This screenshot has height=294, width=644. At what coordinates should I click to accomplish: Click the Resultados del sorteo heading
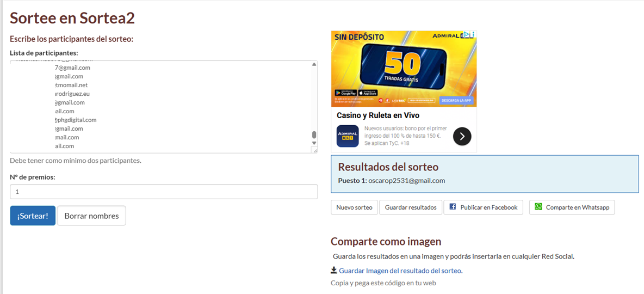pyautogui.click(x=388, y=167)
